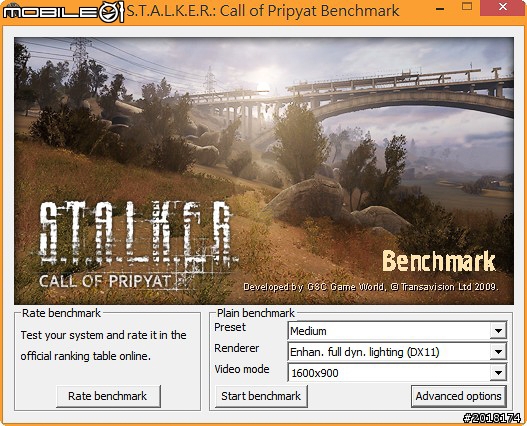Expand the Preset dropdown arrow
527x426 pixels.
pyautogui.click(x=498, y=331)
